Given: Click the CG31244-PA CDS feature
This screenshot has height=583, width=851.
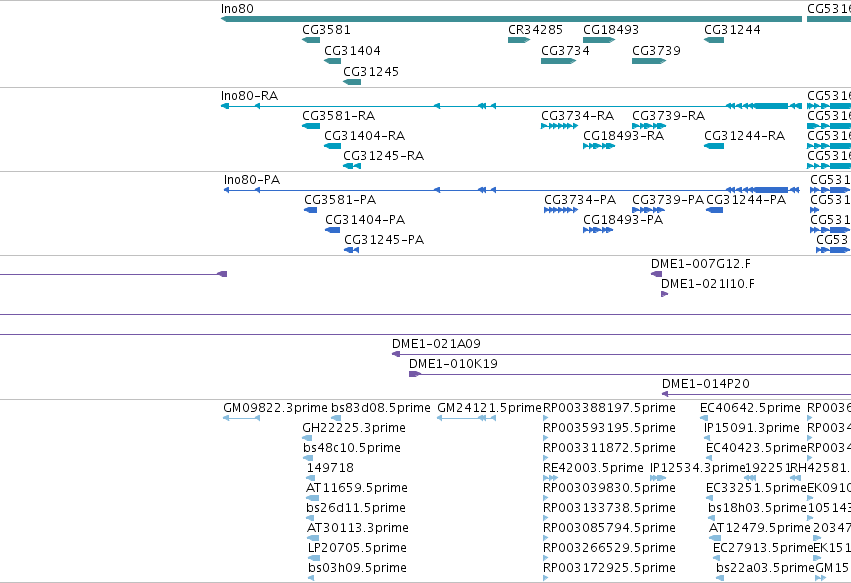Looking at the screenshot, I should [x=715, y=210].
